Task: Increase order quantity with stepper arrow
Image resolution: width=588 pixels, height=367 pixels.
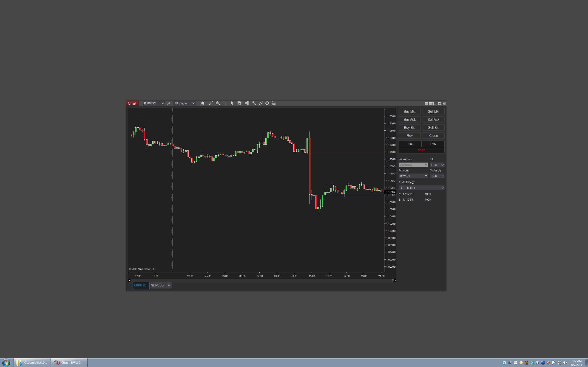Action: [x=443, y=175]
